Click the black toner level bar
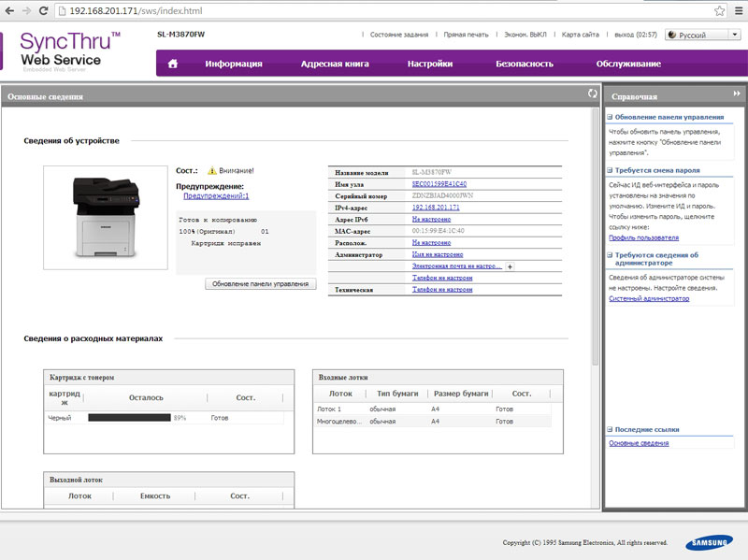 click(x=129, y=418)
